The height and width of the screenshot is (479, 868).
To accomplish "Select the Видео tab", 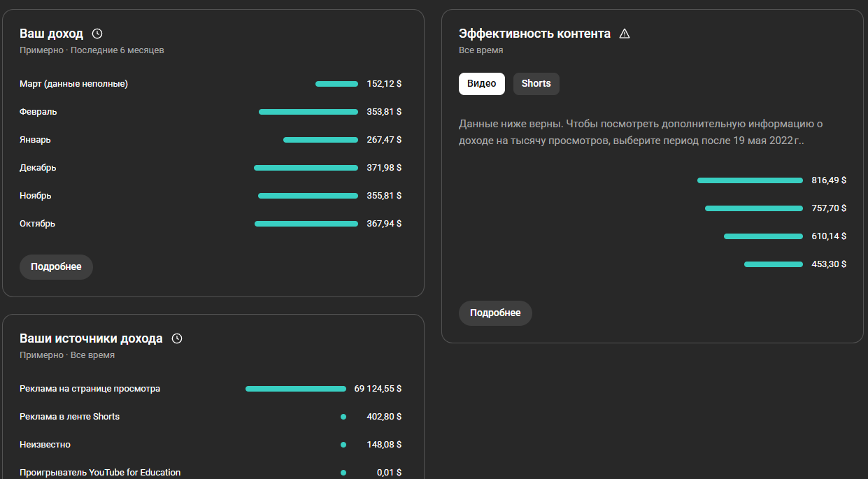I will (x=482, y=84).
